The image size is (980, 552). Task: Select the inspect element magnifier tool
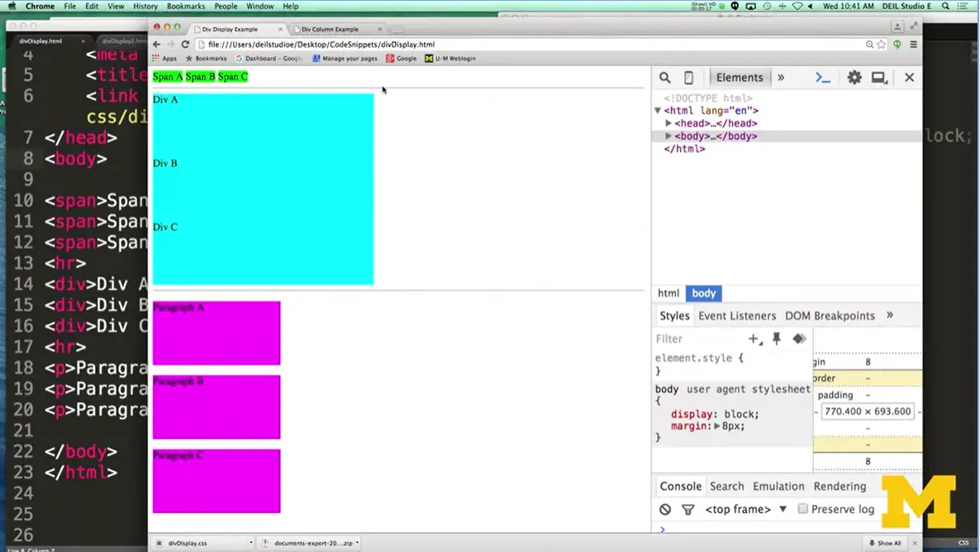[x=664, y=77]
